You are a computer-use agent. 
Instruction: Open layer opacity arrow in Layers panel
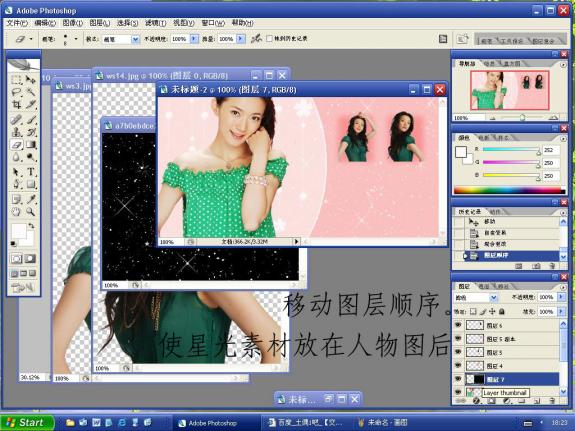tap(561, 297)
